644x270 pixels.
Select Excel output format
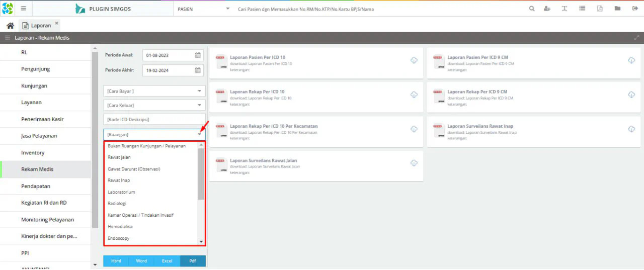[x=167, y=261]
